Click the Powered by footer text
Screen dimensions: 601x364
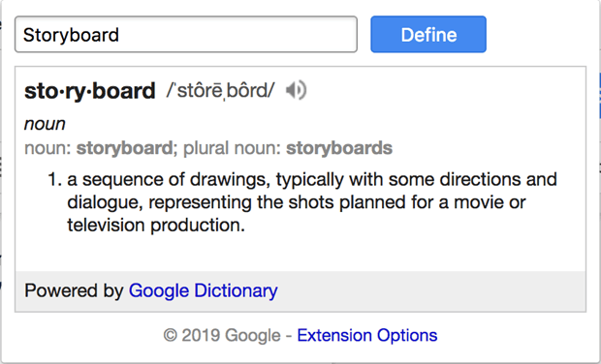coord(74,290)
